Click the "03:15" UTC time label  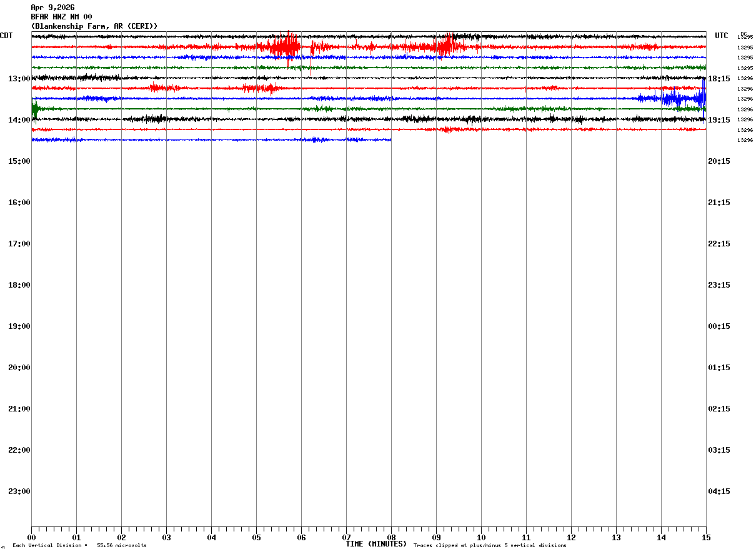pos(719,450)
